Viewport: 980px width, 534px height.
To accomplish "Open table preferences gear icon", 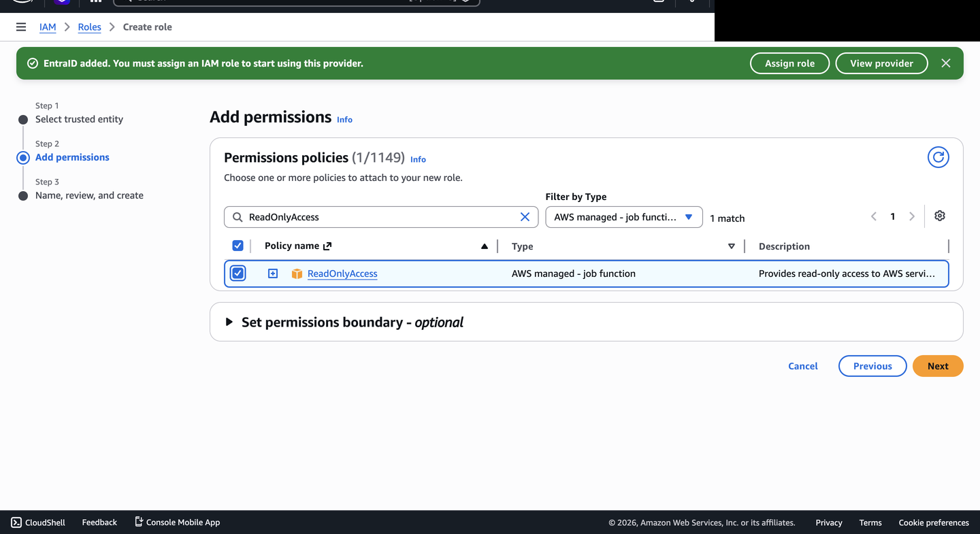I will click(x=940, y=216).
